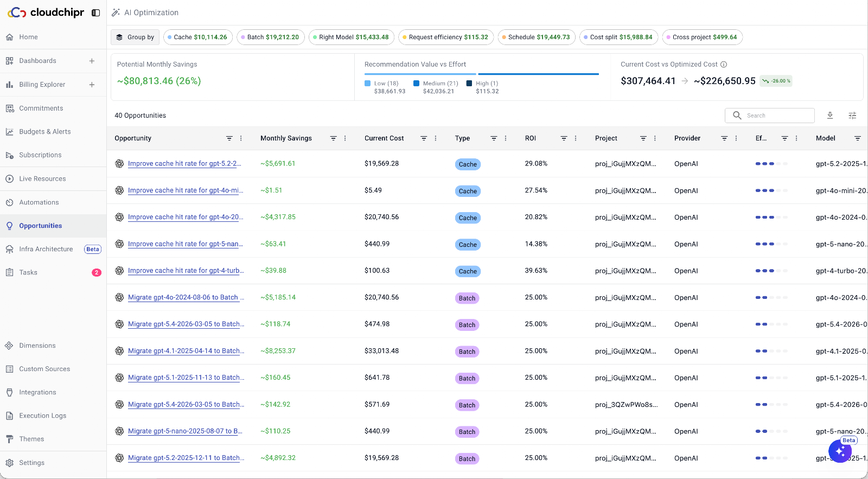Add a Billing Explorer view with plus icon
Screen dimensions: 868x479
(x=92, y=85)
